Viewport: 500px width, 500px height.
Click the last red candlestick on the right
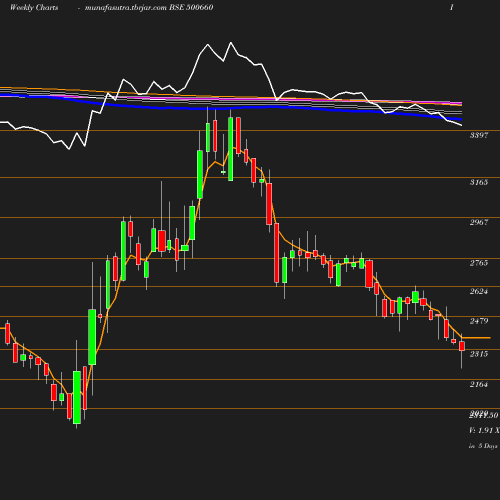[x=462, y=346]
